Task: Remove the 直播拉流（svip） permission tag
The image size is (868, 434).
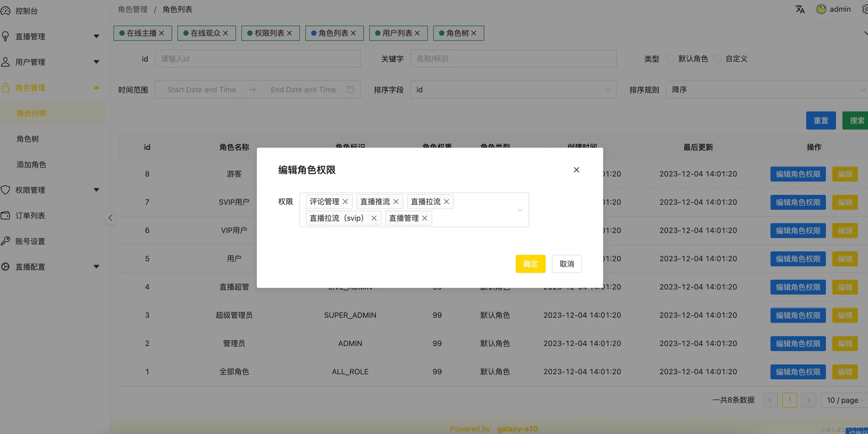Action: [374, 218]
